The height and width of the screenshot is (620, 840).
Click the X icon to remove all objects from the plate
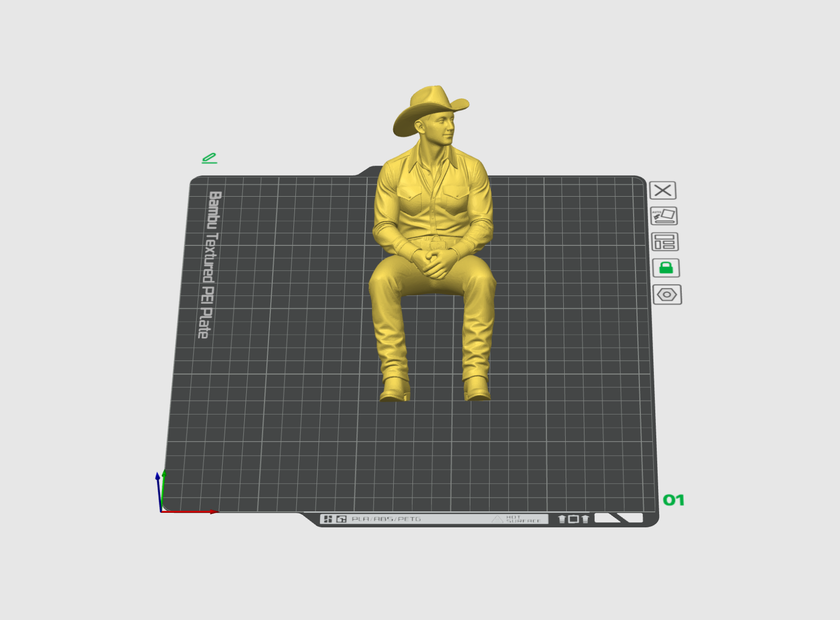[x=663, y=190]
